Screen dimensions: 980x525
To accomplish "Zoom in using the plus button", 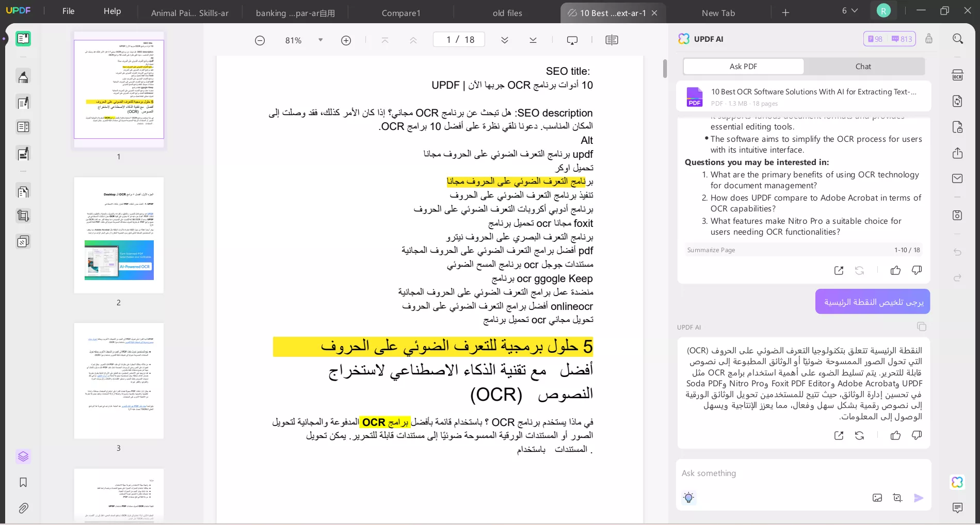I will point(346,40).
